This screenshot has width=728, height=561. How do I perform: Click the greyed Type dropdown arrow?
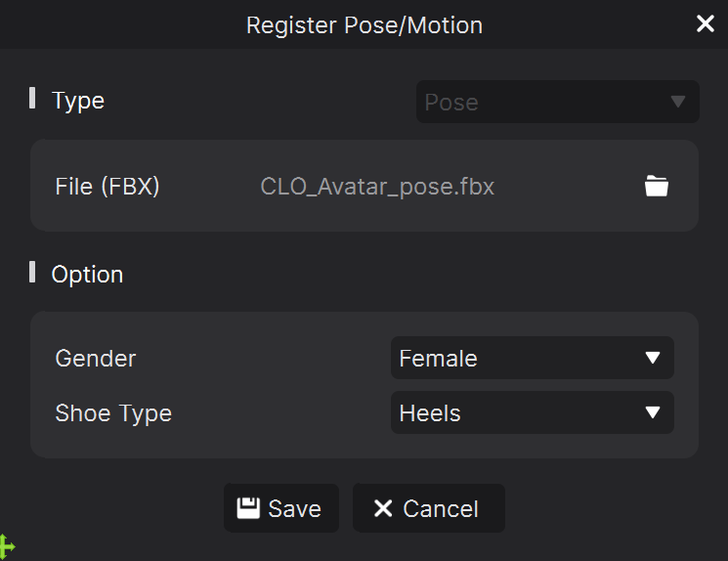(x=678, y=102)
